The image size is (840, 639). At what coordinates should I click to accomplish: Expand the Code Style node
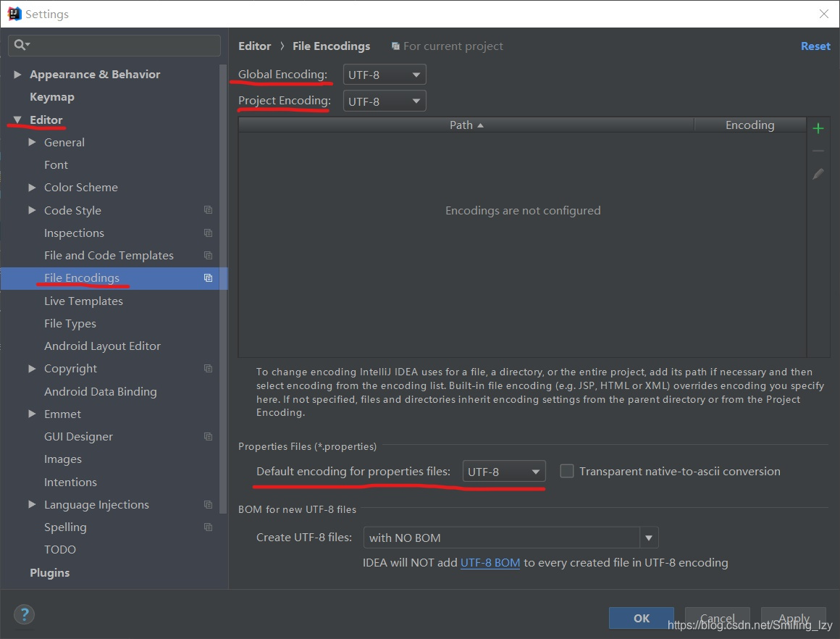point(32,210)
